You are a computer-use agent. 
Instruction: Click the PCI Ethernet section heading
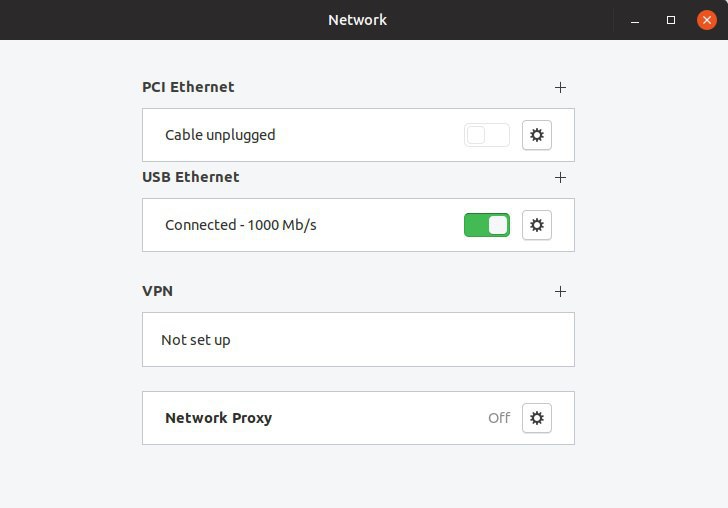coord(188,87)
